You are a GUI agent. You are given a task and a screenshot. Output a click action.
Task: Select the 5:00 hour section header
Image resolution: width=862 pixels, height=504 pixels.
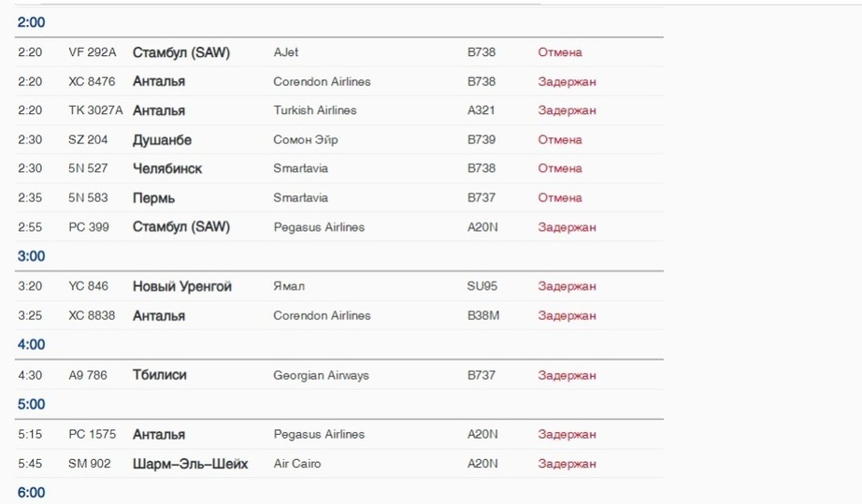tap(32, 405)
